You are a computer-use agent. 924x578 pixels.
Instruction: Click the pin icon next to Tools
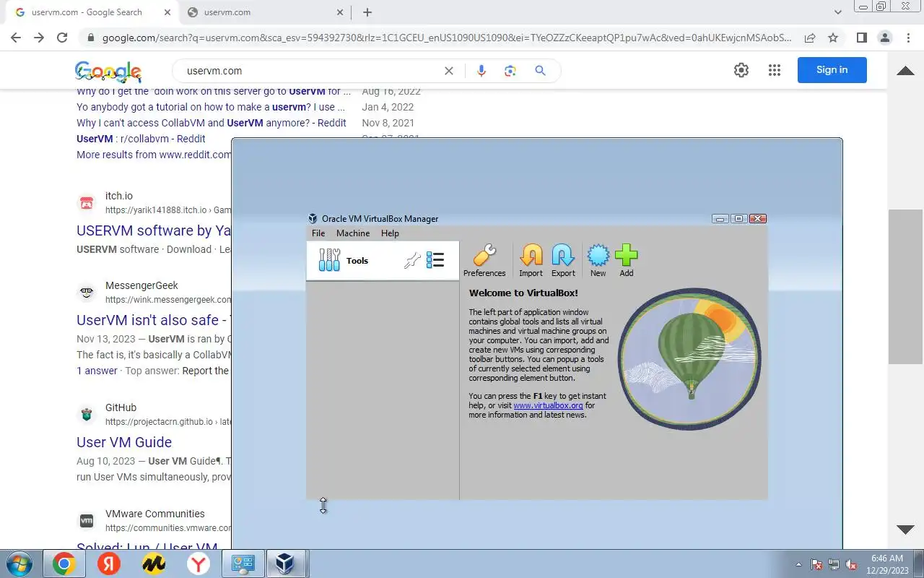[x=412, y=261]
